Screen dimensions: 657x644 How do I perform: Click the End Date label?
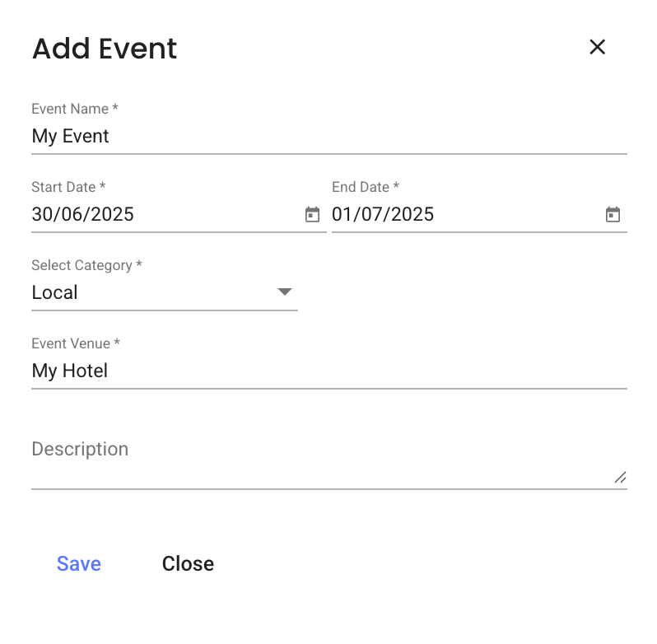365,187
